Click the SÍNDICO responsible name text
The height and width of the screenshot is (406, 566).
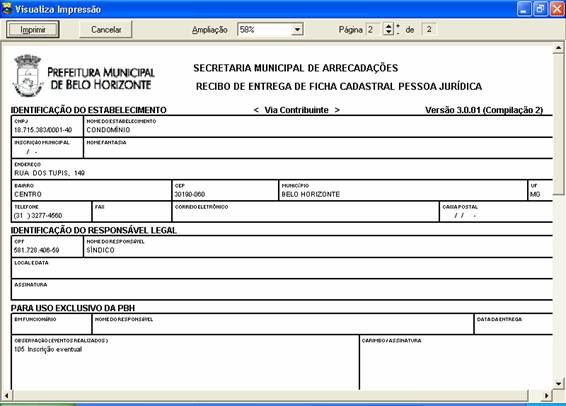click(100, 250)
